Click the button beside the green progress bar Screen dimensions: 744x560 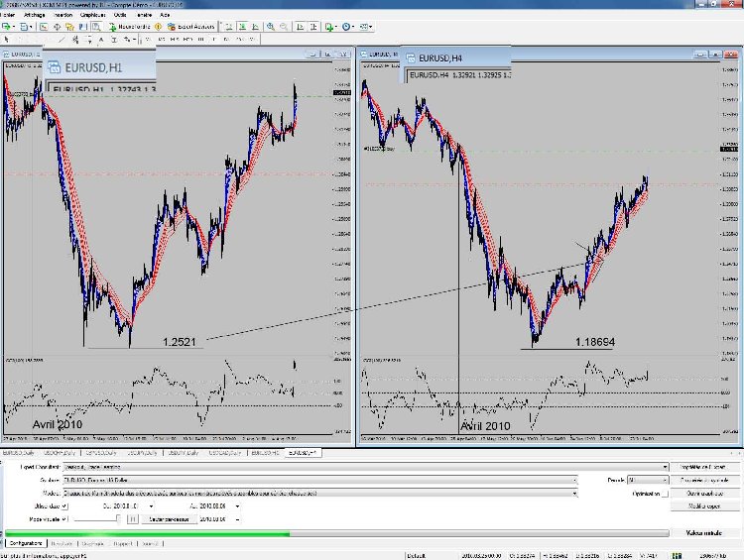[704, 533]
